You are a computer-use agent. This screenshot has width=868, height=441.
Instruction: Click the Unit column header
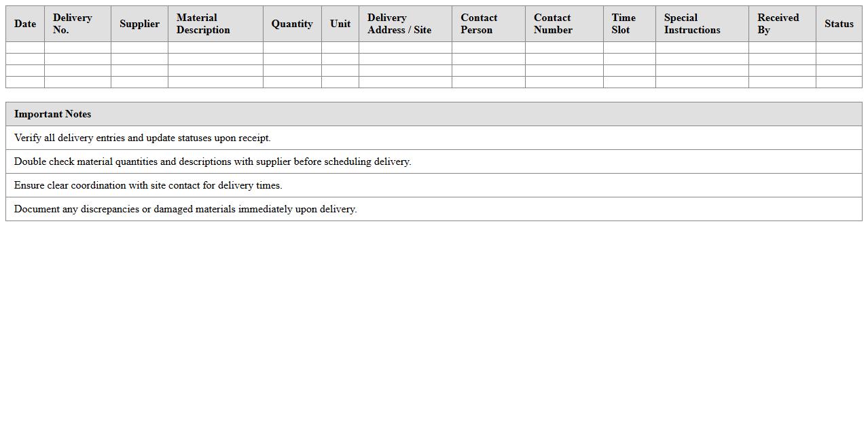point(340,24)
